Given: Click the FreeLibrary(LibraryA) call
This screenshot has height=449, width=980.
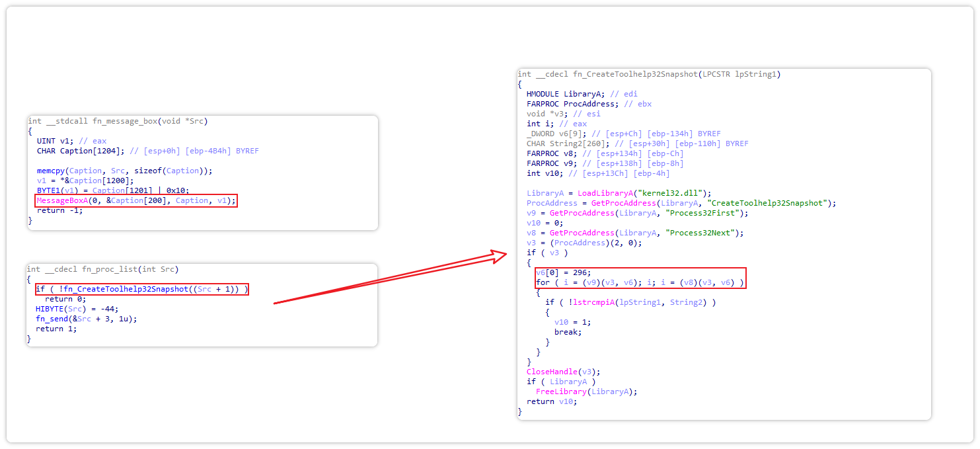Looking at the screenshot, I should pos(586,391).
